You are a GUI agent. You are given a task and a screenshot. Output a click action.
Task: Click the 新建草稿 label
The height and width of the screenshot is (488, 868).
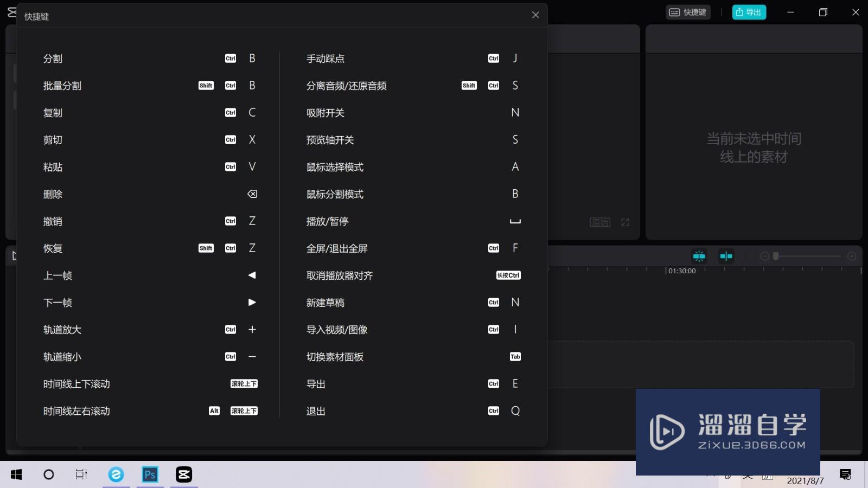point(325,303)
